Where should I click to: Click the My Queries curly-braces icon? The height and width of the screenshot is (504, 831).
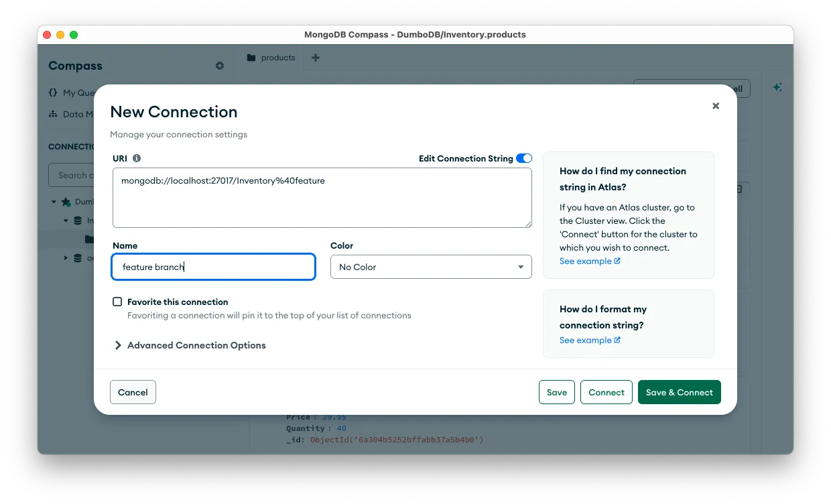53,92
